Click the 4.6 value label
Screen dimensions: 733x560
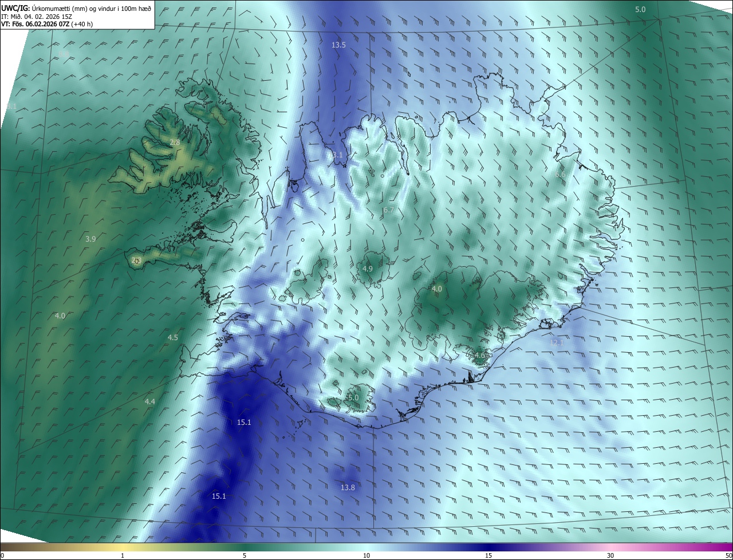pyautogui.click(x=480, y=355)
